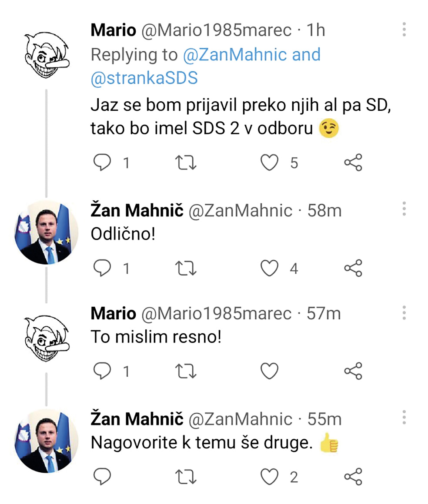Reply to 'To mislim resno!' tweet
The height and width of the screenshot is (504, 428).
point(103,371)
